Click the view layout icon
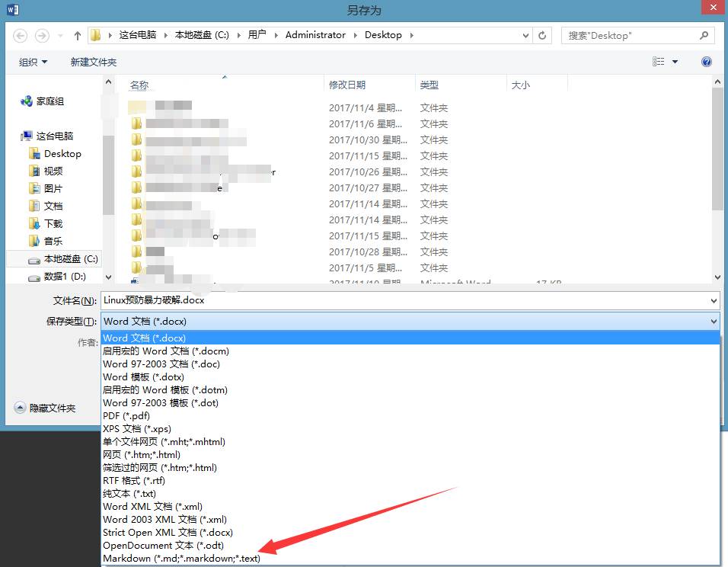This screenshot has width=728, height=567. [659, 62]
